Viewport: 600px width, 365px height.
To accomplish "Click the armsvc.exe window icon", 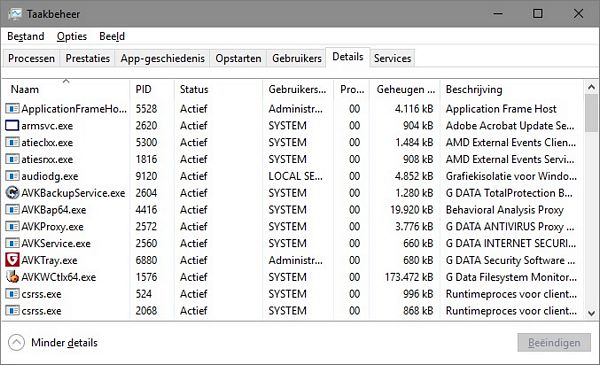I will click(12, 125).
